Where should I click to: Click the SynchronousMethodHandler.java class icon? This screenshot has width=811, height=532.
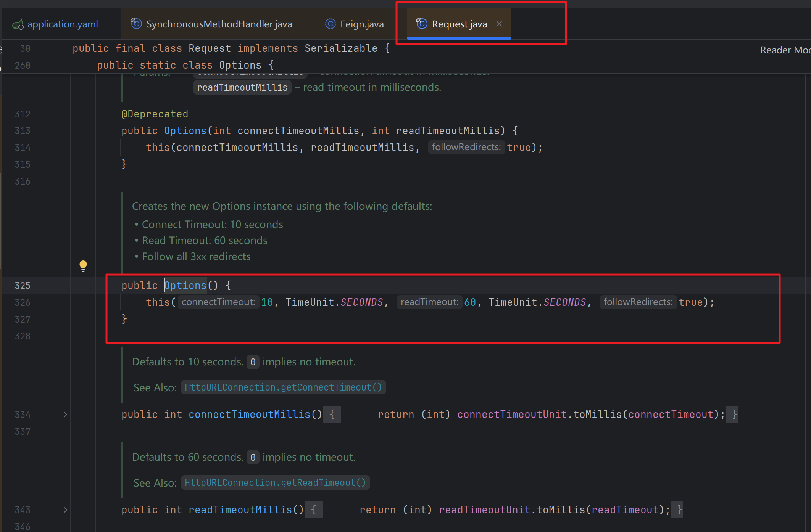tap(136, 24)
